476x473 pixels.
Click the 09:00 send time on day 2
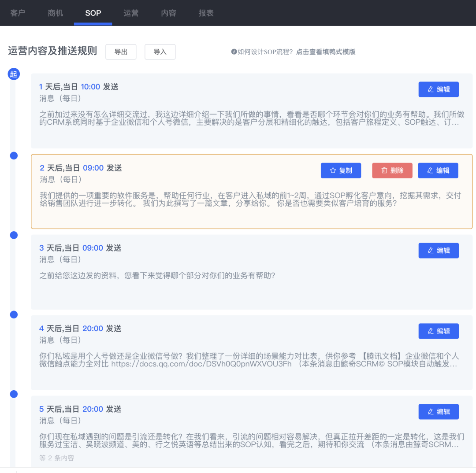tap(93, 168)
